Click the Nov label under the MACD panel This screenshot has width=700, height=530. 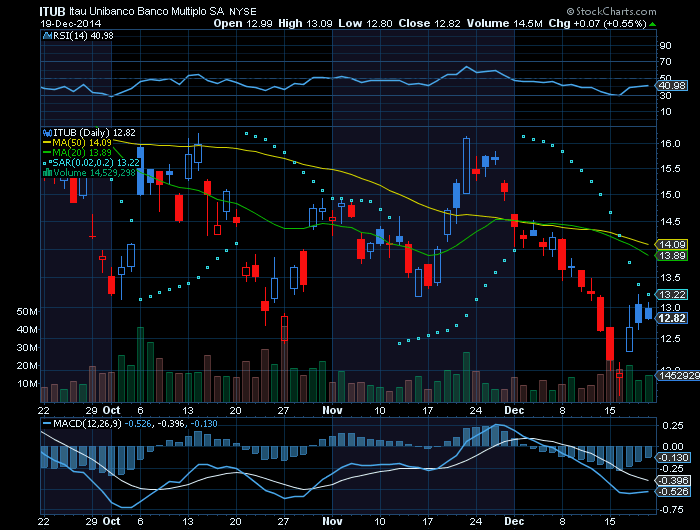tap(332, 522)
